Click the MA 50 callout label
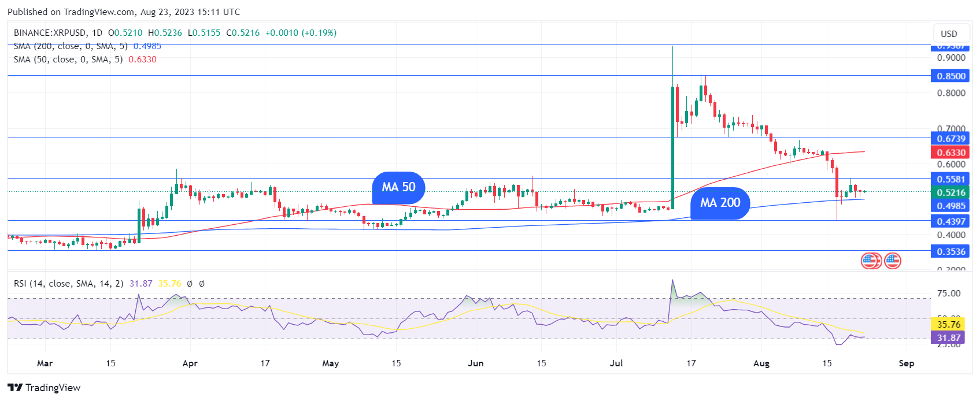The height and width of the screenshot is (401, 980). coord(398,187)
